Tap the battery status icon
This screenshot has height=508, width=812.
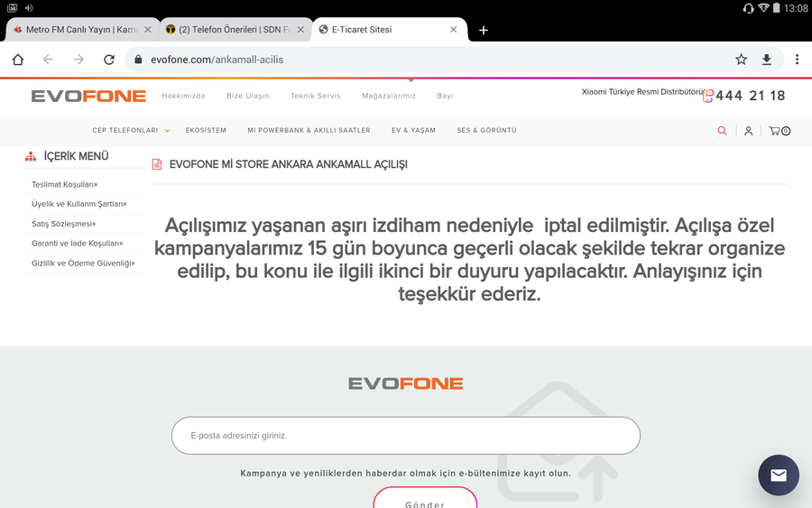[x=776, y=8]
